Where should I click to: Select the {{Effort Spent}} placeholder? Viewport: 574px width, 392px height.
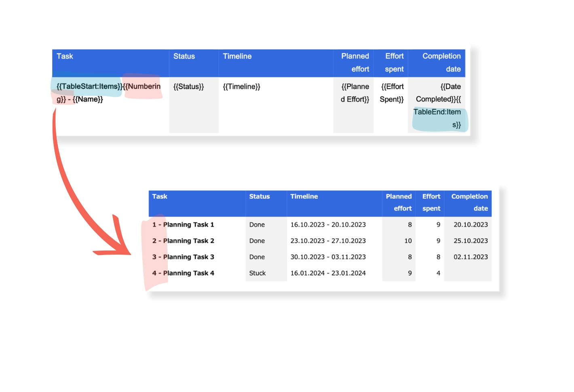click(x=392, y=93)
